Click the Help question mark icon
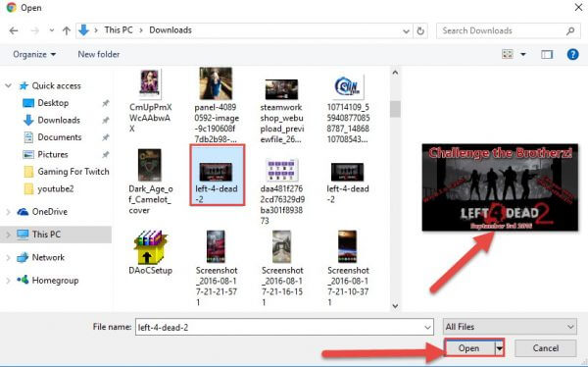Image resolution: width=588 pixels, height=367 pixels. coord(572,55)
